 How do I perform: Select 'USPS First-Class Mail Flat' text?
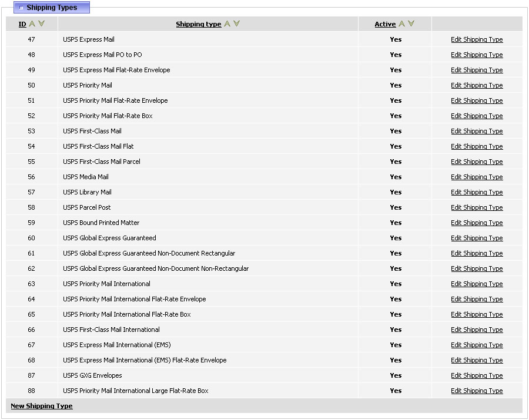[98, 146]
